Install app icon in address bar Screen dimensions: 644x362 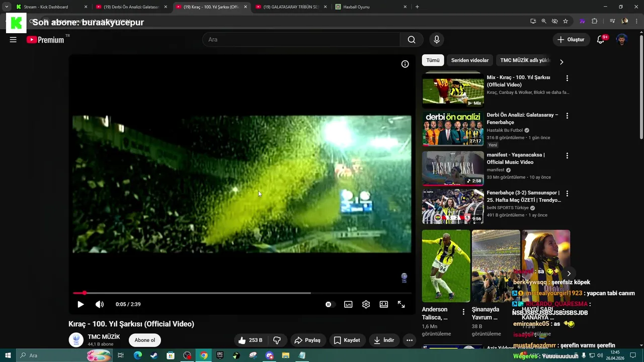pyautogui.click(x=533, y=21)
